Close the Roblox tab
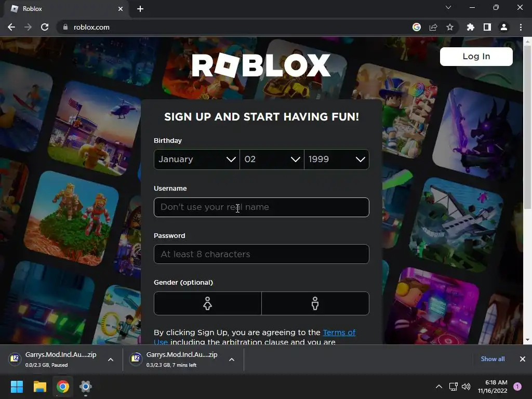This screenshot has width=532, height=399. (x=120, y=9)
